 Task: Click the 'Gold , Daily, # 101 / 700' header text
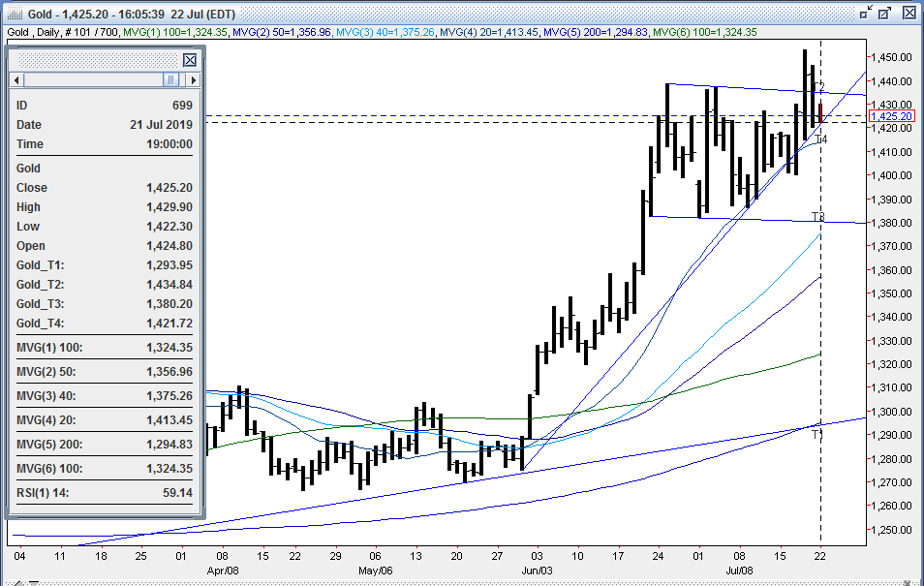click(x=62, y=32)
